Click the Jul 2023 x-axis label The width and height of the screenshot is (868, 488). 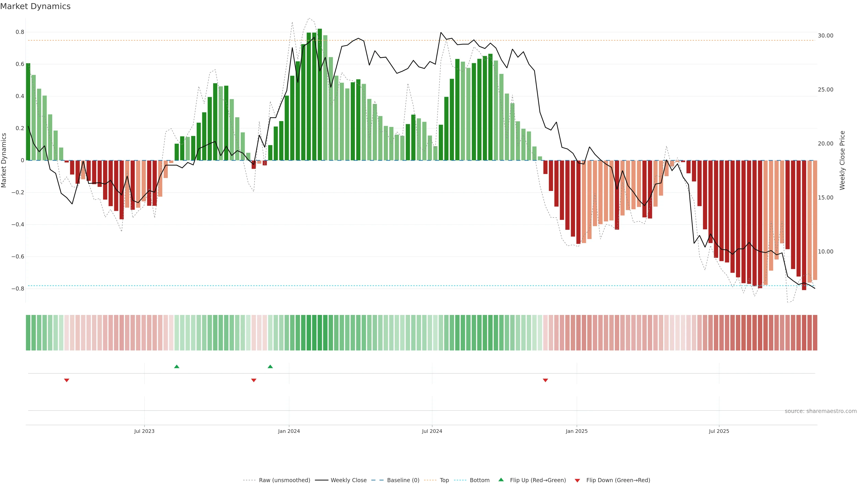click(144, 431)
